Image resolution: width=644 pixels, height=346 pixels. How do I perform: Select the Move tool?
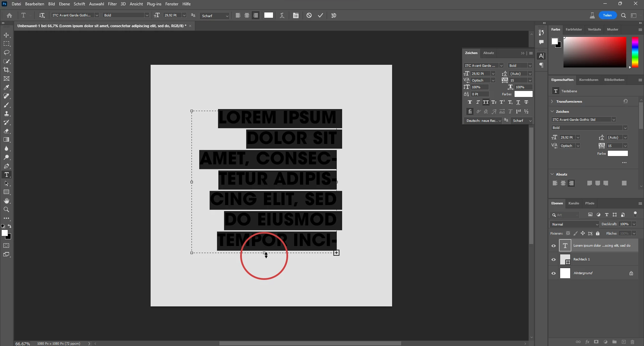tap(6, 35)
